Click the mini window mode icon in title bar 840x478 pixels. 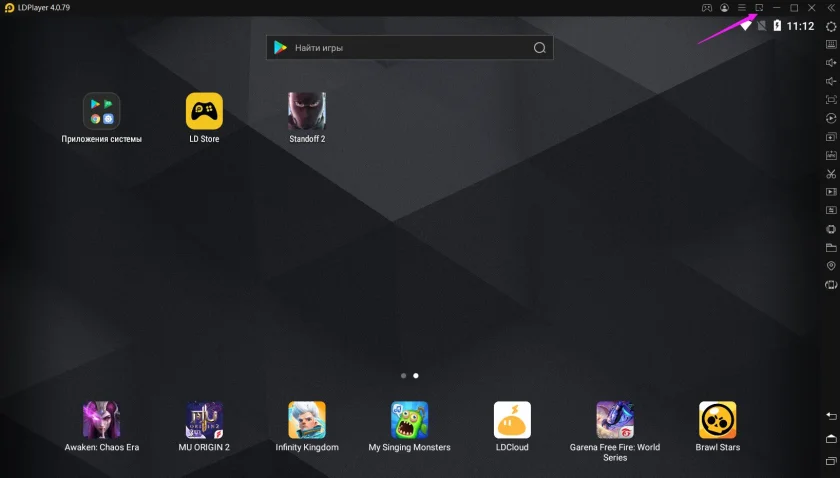click(759, 8)
